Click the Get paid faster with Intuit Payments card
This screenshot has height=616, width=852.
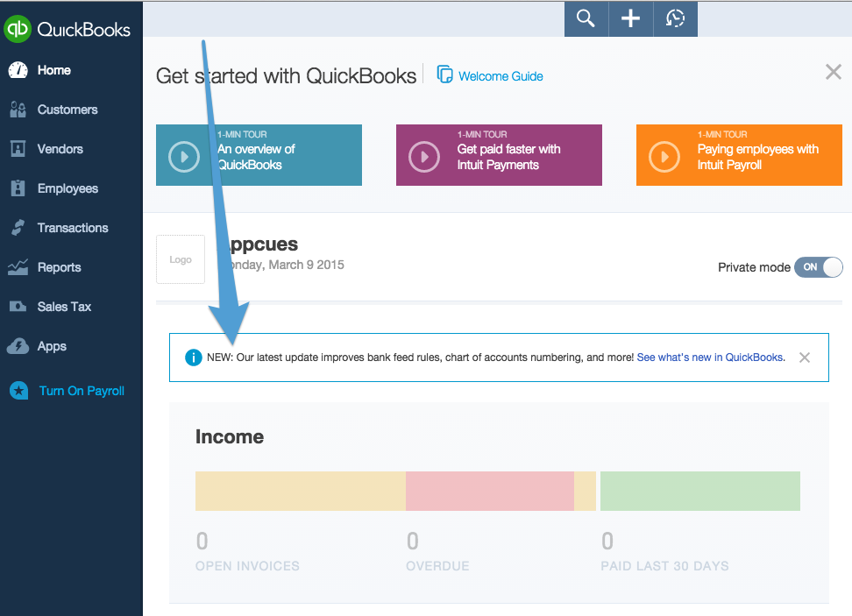[499, 155]
